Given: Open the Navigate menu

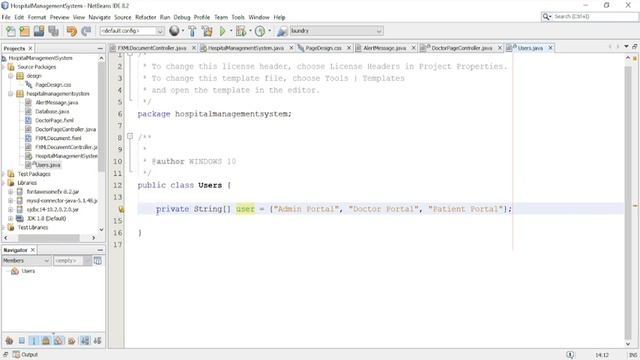Looking at the screenshot, I should [100, 17].
